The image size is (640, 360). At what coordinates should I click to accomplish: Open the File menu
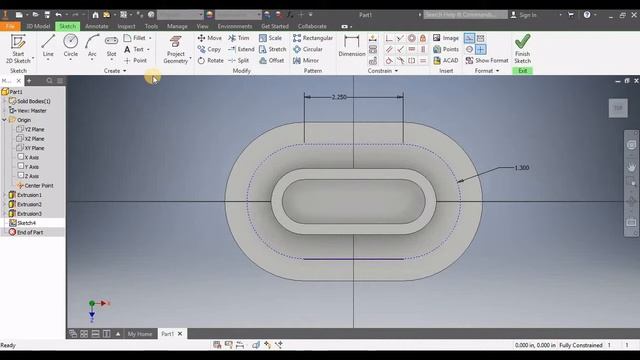(10, 26)
